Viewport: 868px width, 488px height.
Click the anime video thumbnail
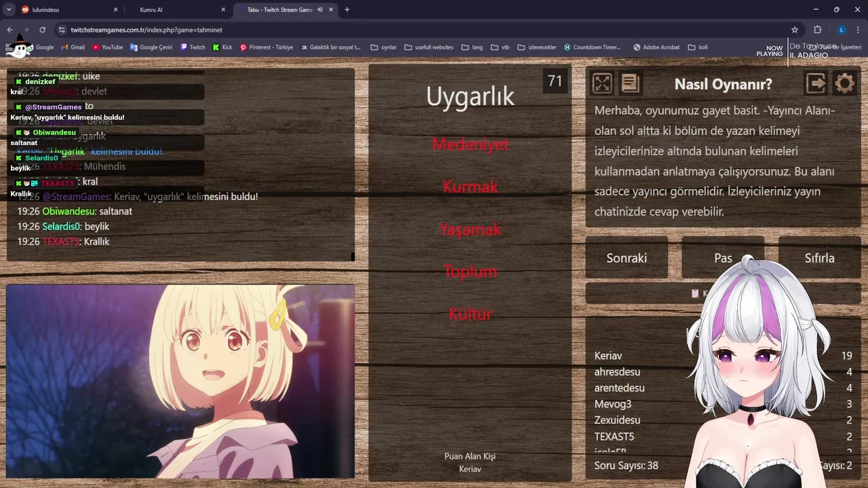[x=180, y=382]
